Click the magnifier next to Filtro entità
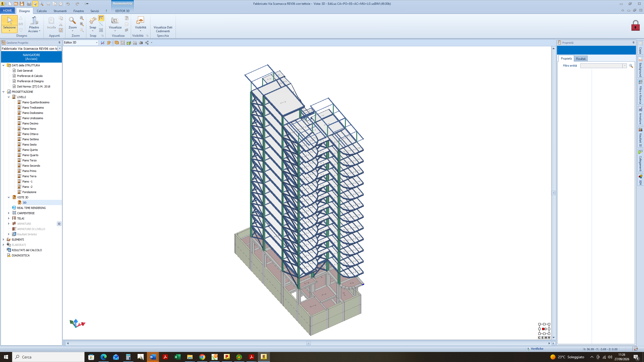The width and height of the screenshot is (644, 362). [631, 66]
